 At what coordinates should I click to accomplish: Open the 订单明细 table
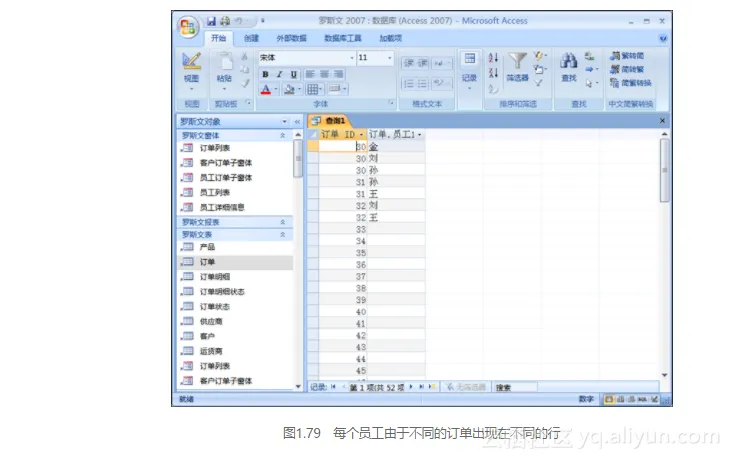(215, 277)
